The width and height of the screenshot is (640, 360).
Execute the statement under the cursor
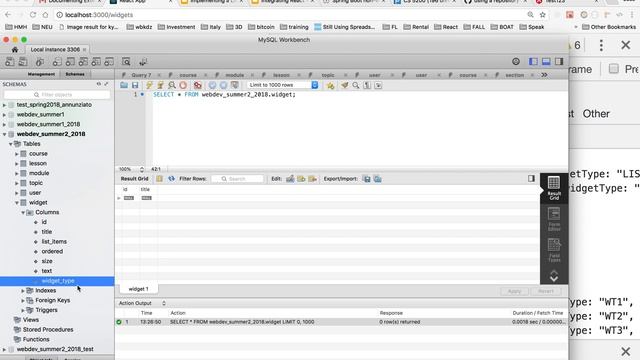click(160, 85)
